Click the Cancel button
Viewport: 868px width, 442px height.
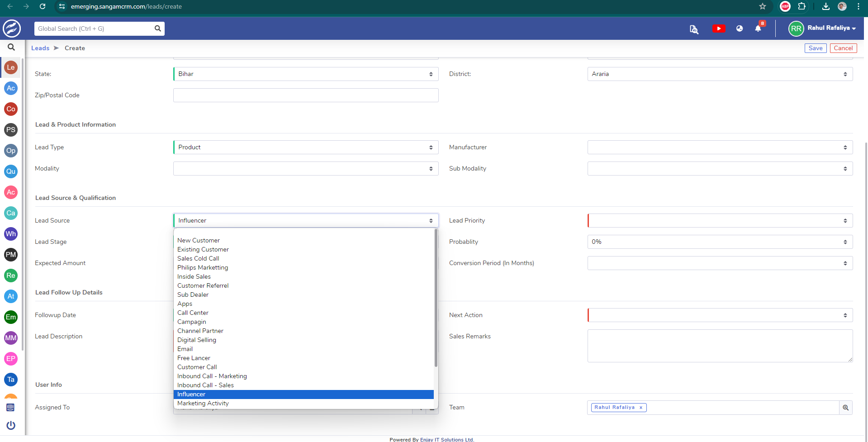(843, 48)
